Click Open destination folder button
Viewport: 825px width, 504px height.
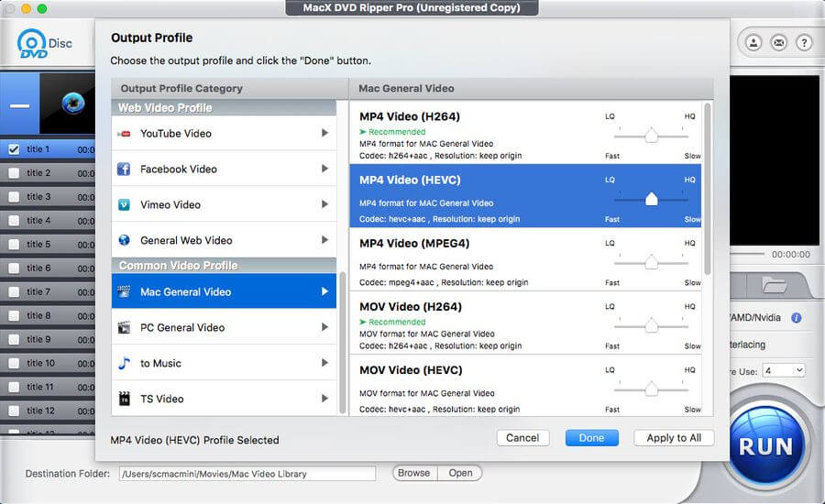click(x=460, y=473)
